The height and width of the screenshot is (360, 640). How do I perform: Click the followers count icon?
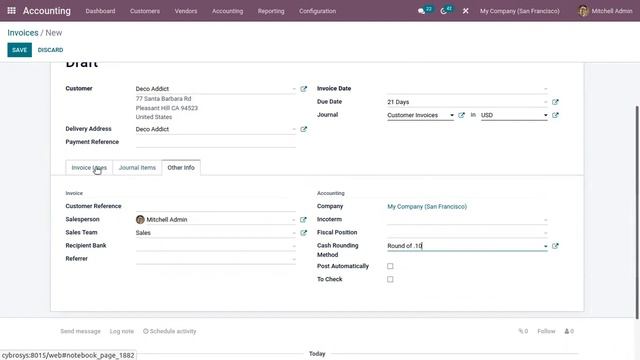(x=569, y=331)
